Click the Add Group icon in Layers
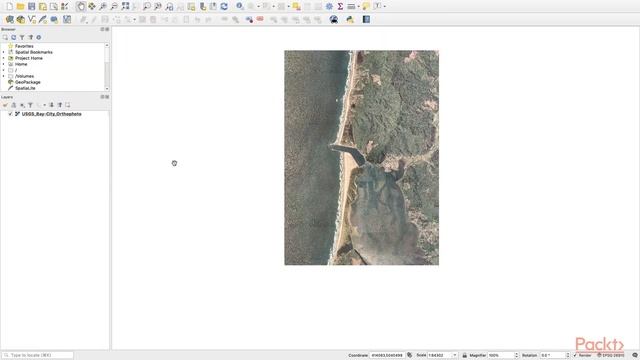Viewport: 640px width, 360px height. [13, 105]
